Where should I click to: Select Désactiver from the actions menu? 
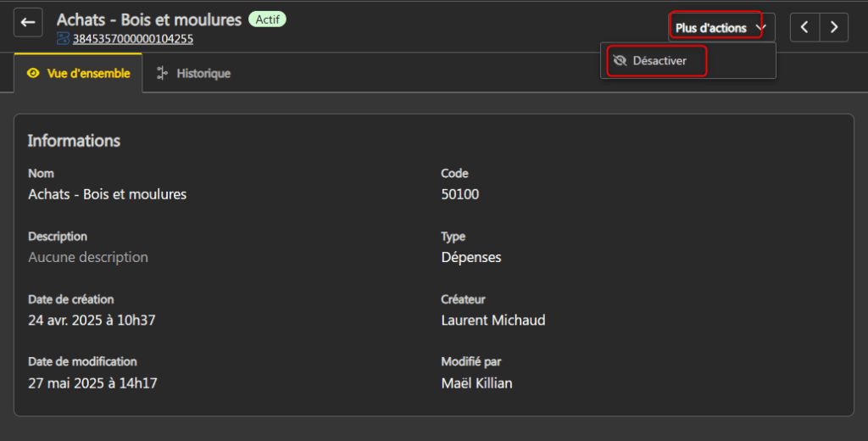659,61
